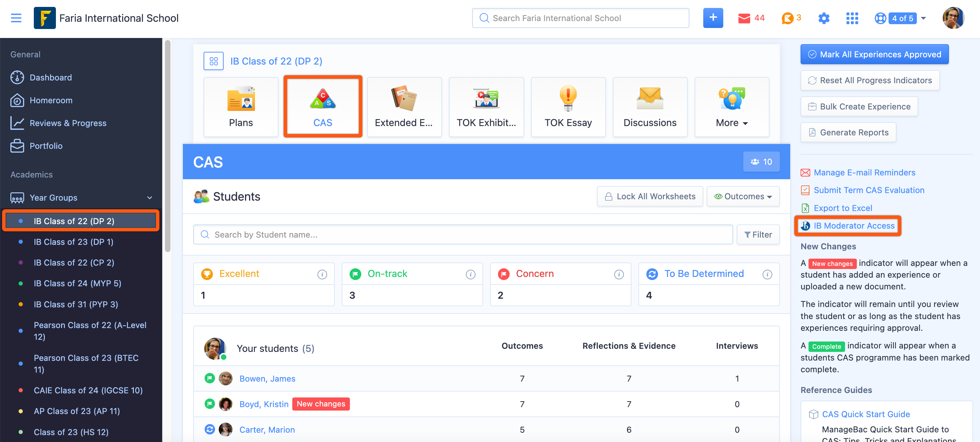Open the Discussions tile

tap(650, 107)
